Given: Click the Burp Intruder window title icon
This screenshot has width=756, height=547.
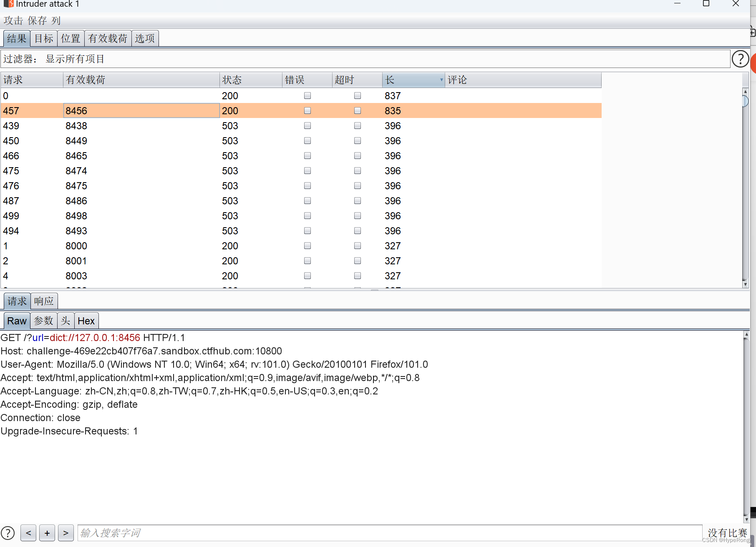Looking at the screenshot, I should pos(9,4).
